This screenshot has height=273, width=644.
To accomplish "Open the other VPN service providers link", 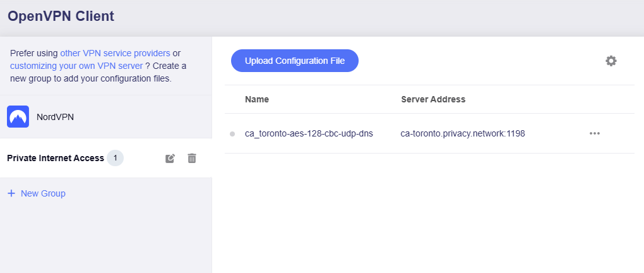I will click(x=115, y=53).
